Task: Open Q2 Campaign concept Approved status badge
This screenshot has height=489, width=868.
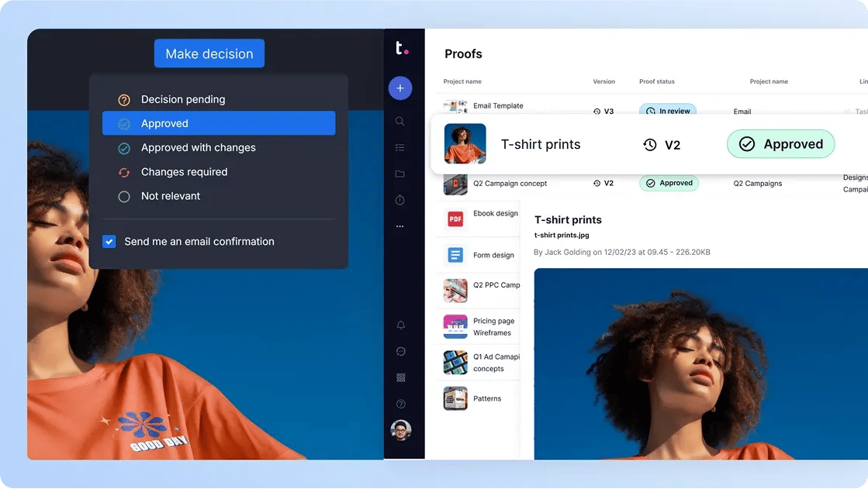Action: pyautogui.click(x=669, y=184)
